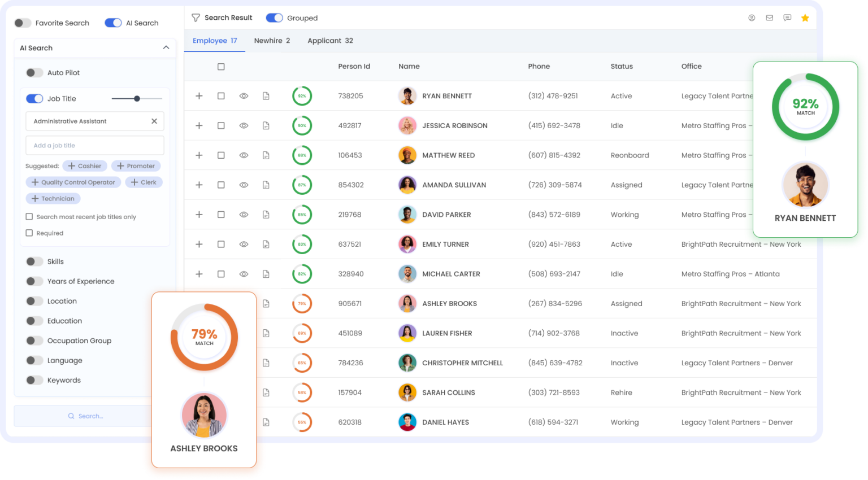View the 92% match score circle for Ryan Bennett
868x480 pixels.
pos(302,95)
